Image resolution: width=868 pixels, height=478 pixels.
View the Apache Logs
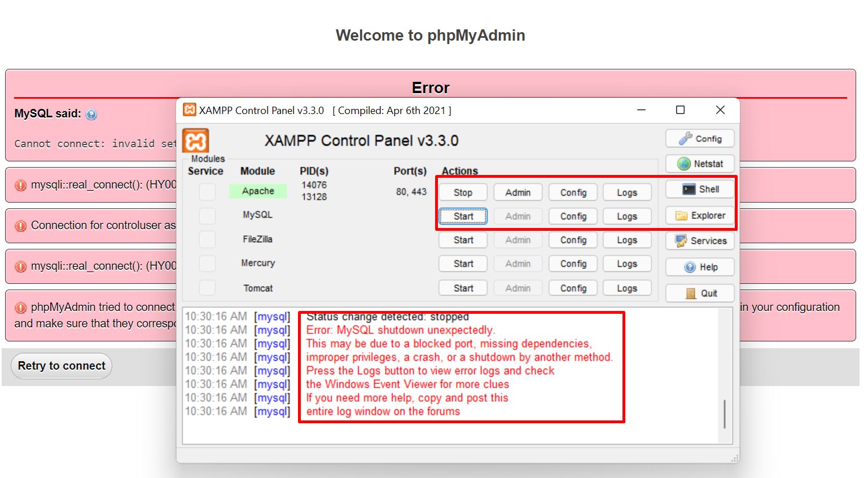point(627,192)
